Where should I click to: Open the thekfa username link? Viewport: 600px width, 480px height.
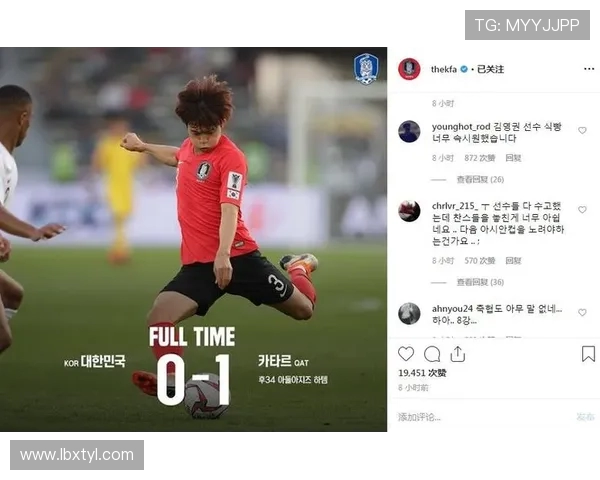pyautogui.click(x=443, y=69)
